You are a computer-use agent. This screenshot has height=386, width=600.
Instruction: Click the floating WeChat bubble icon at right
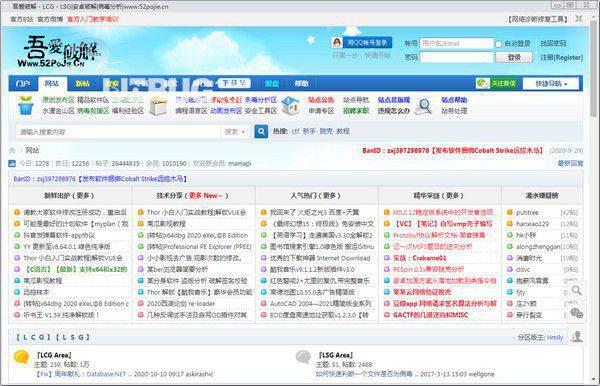577,313
